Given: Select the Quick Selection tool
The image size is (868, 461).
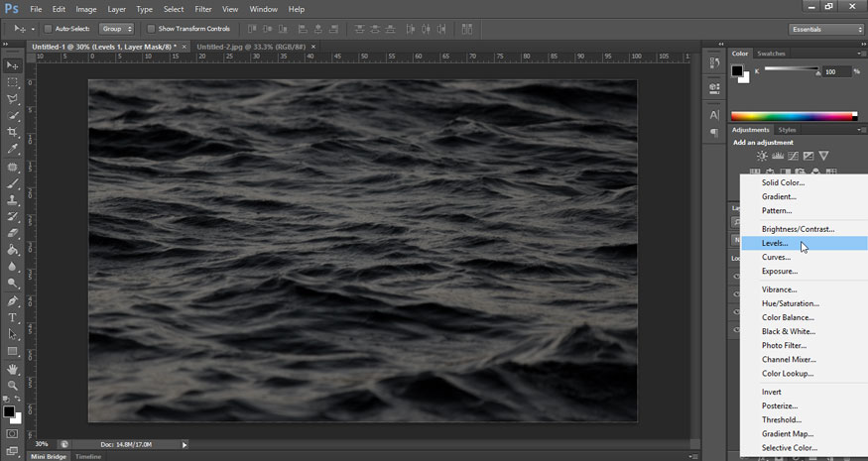Looking at the screenshot, I should point(12,116).
